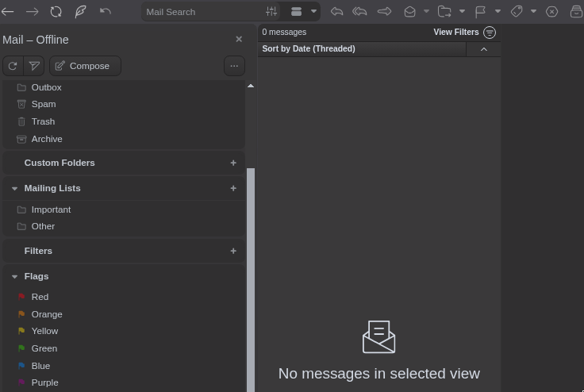Select the Red flag
The width and height of the screenshot is (584, 392).
[124, 297]
